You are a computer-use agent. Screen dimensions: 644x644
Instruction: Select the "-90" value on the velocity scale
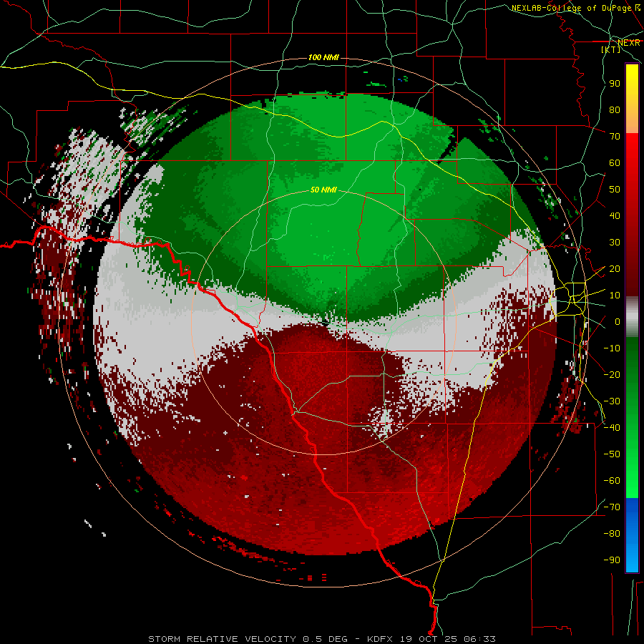(x=612, y=560)
